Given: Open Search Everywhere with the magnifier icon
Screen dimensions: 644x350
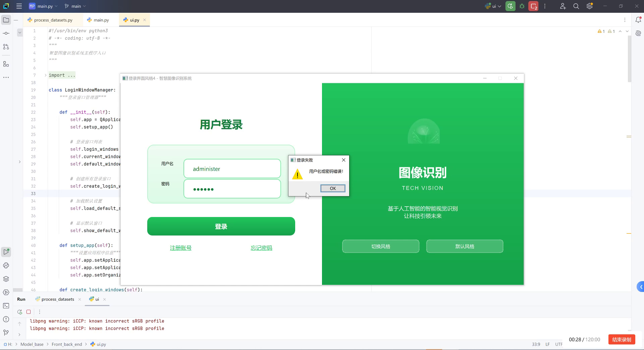Looking at the screenshot, I should point(576,6).
